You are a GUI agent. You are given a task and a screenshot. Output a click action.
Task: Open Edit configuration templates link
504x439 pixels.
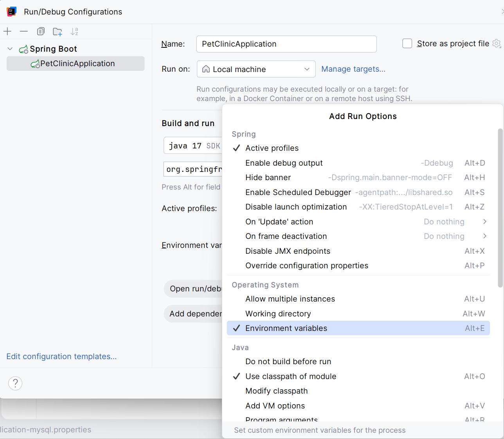61,356
